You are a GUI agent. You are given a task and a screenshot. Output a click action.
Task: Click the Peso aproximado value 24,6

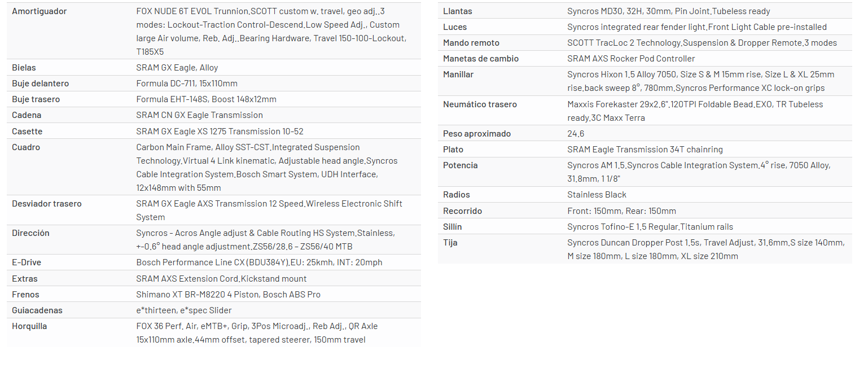[x=576, y=134]
